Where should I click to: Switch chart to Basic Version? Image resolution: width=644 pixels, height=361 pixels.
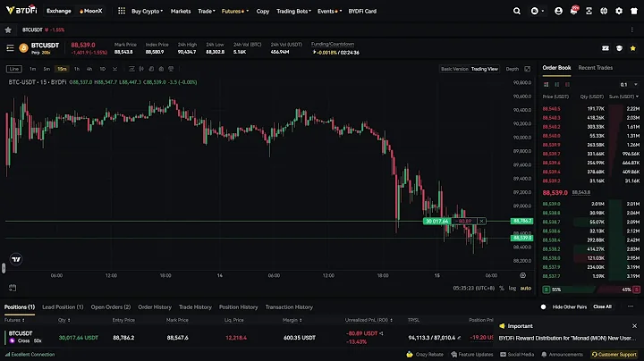[454, 69]
